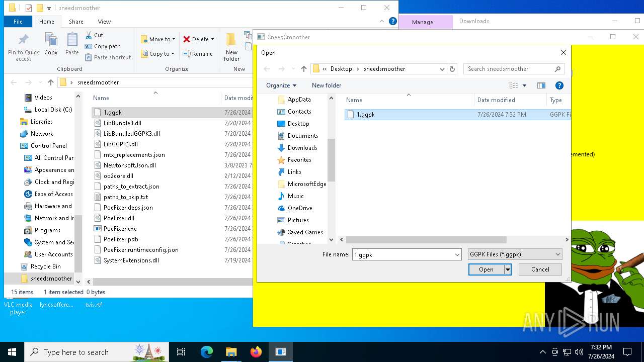Launch Microsoft Edge from taskbar
The width and height of the screenshot is (644, 362).
(207, 352)
